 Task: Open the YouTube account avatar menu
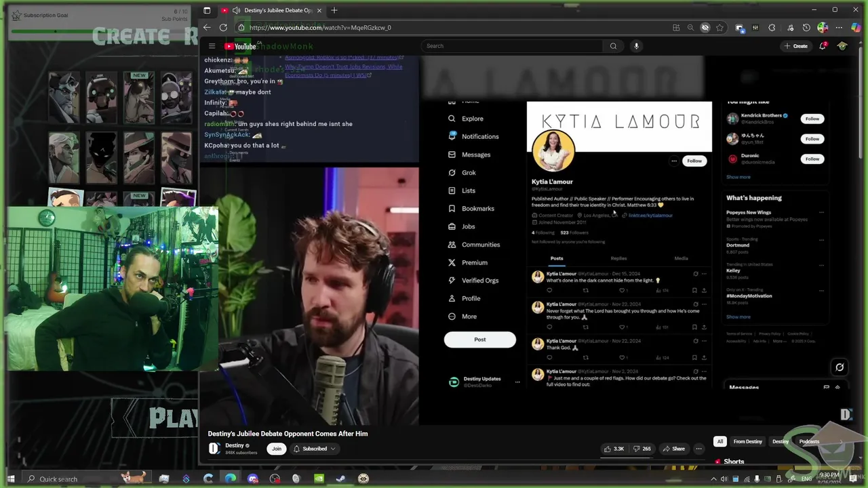pyautogui.click(x=842, y=46)
